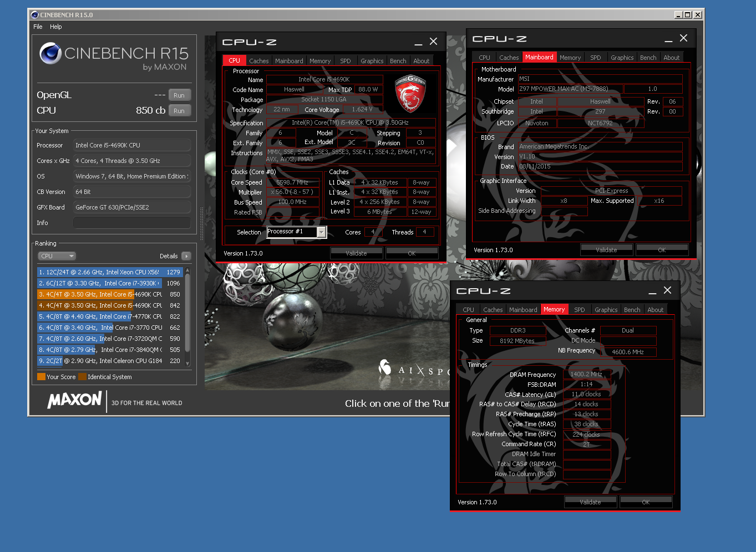
Task: Open CPU tab in Memory CPU-Z window
Action: [x=468, y=310]
